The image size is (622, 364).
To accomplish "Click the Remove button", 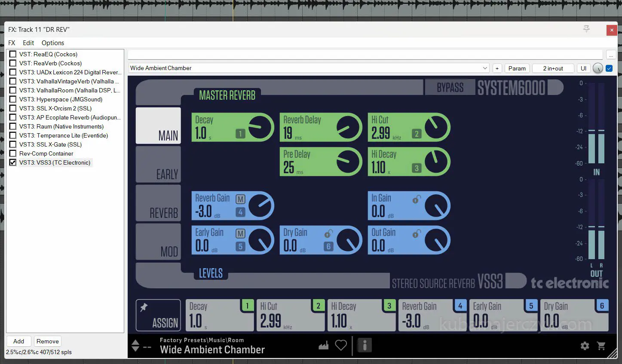I will click(47, 341).
